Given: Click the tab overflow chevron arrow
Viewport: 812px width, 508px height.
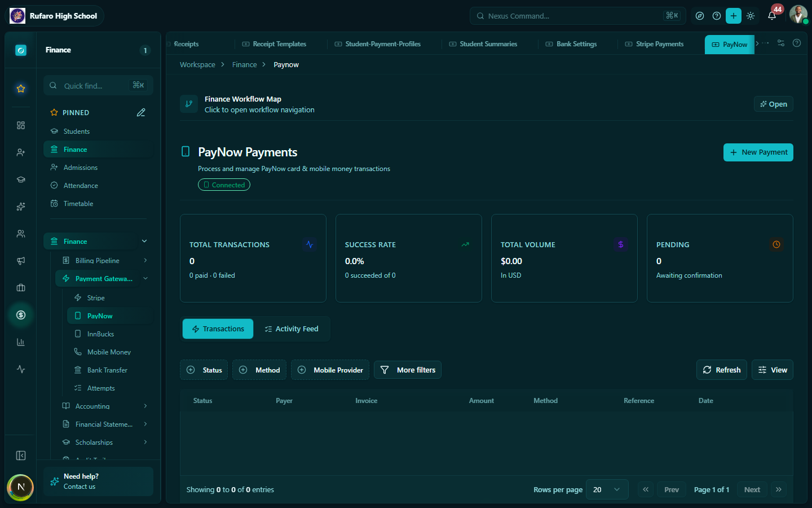Looking at the screenshot, I should coord(757,43).
